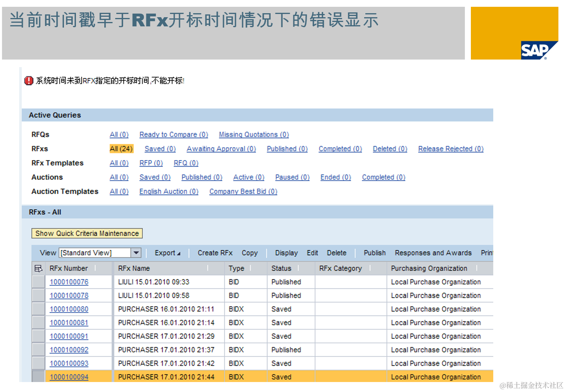Select row checkbox for 1000100078
The width and height of the screenshot is (566, 392).
point(38,296)
